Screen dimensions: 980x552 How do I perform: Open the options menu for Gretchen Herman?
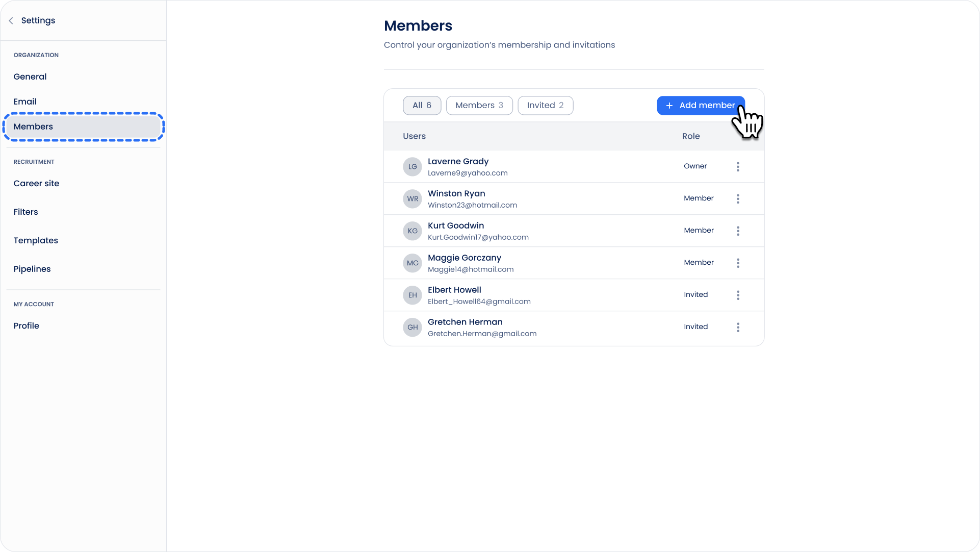[737, 328]
